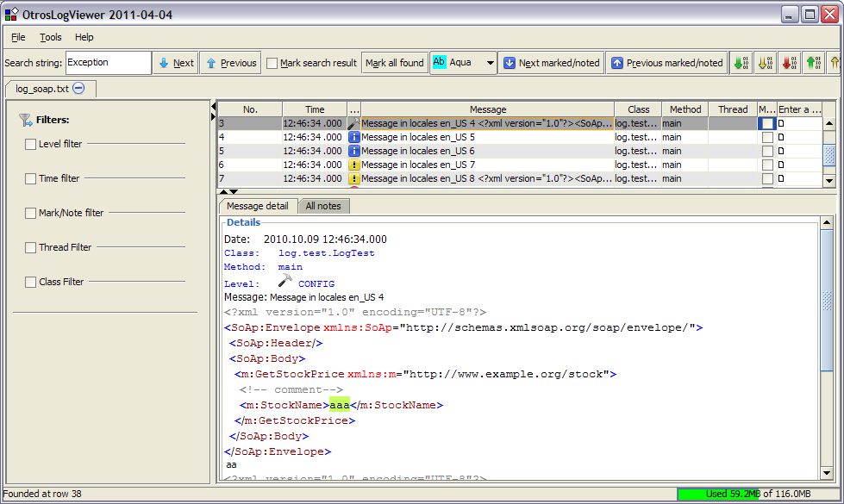Open note icon for row 7

point(781,178)
